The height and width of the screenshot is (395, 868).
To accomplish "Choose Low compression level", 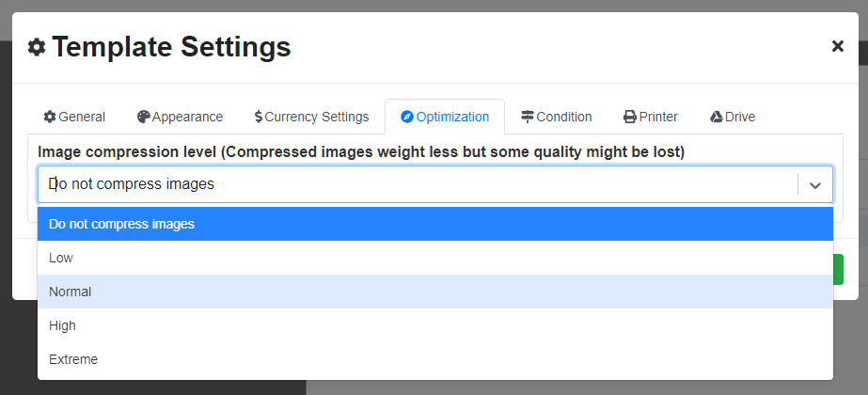I will [435, 259].
